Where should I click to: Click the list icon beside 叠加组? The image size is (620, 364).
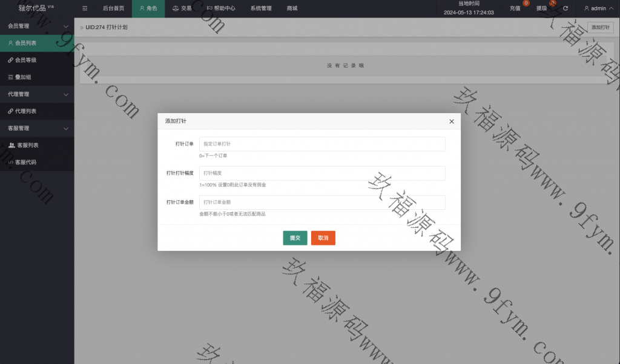tap(10, 77)
